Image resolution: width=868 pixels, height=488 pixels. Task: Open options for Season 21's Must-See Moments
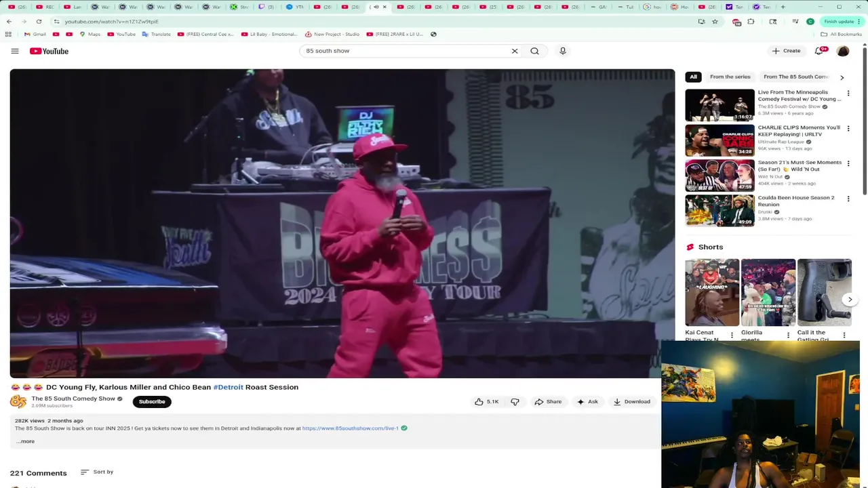point(848,163)
